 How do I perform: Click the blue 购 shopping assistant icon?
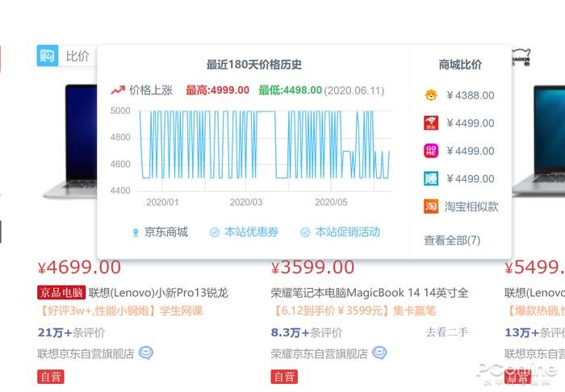point(47,56)
